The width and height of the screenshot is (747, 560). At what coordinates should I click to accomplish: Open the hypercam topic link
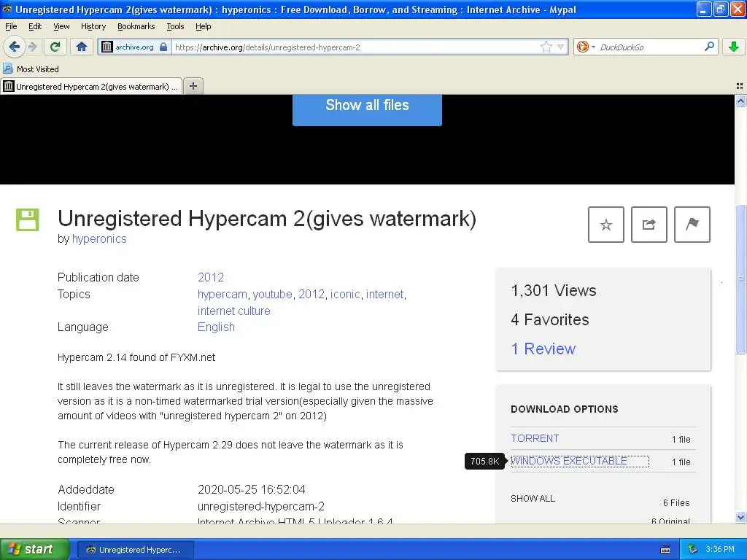[x=222, y=295]
